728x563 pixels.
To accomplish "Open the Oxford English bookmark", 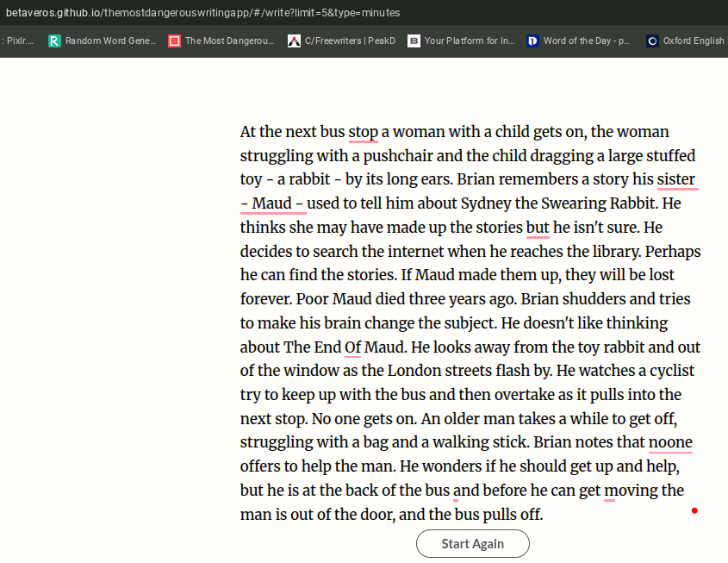I will point(686,41).
